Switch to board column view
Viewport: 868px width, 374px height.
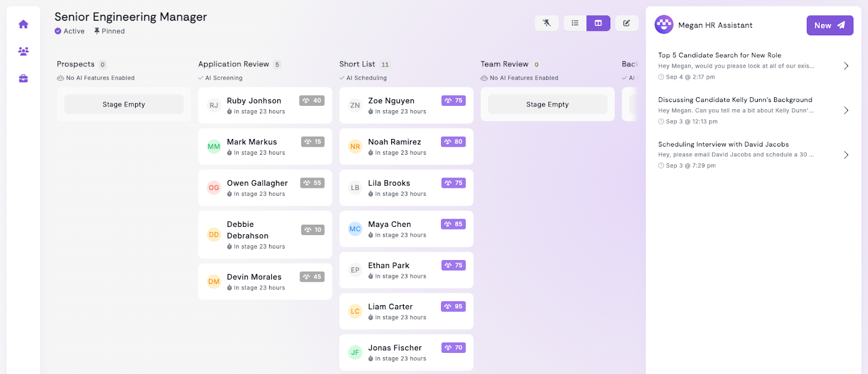pos(598,23)
